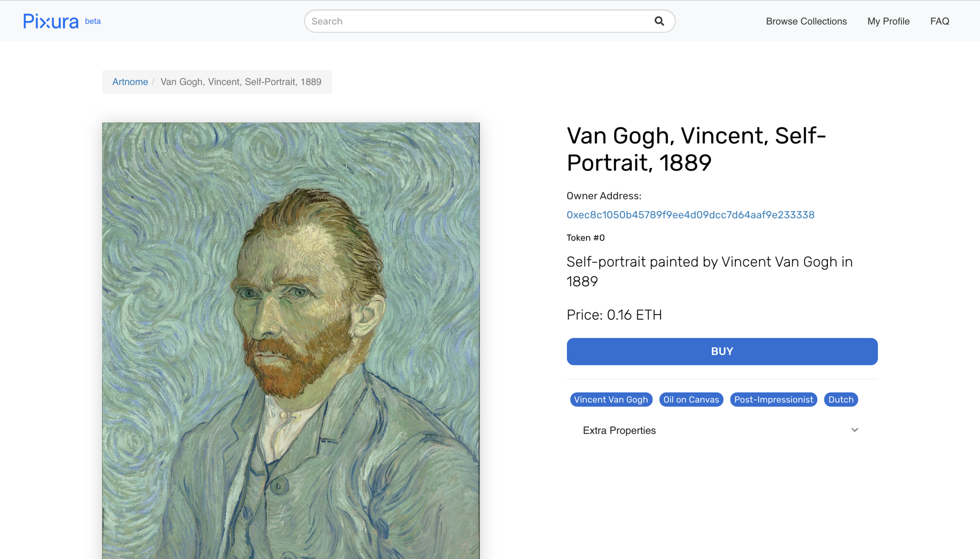Go to My Profile

click(x=888, y=21)
